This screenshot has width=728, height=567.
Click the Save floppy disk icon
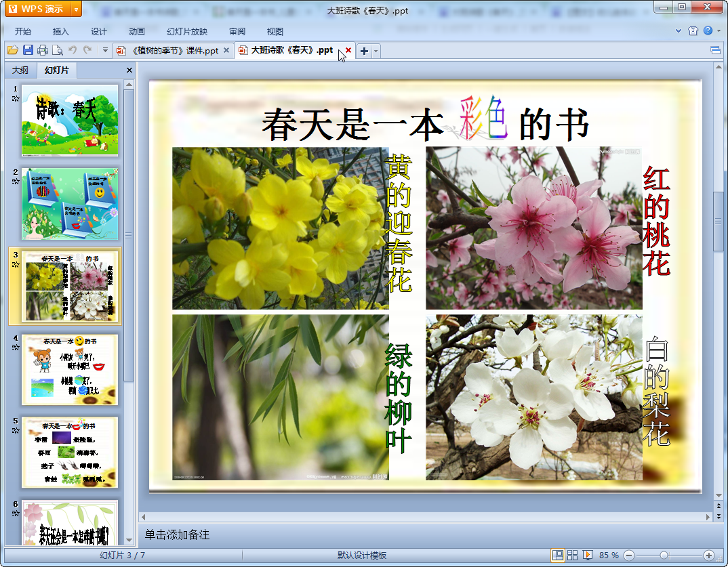click(x=28, y=50)
